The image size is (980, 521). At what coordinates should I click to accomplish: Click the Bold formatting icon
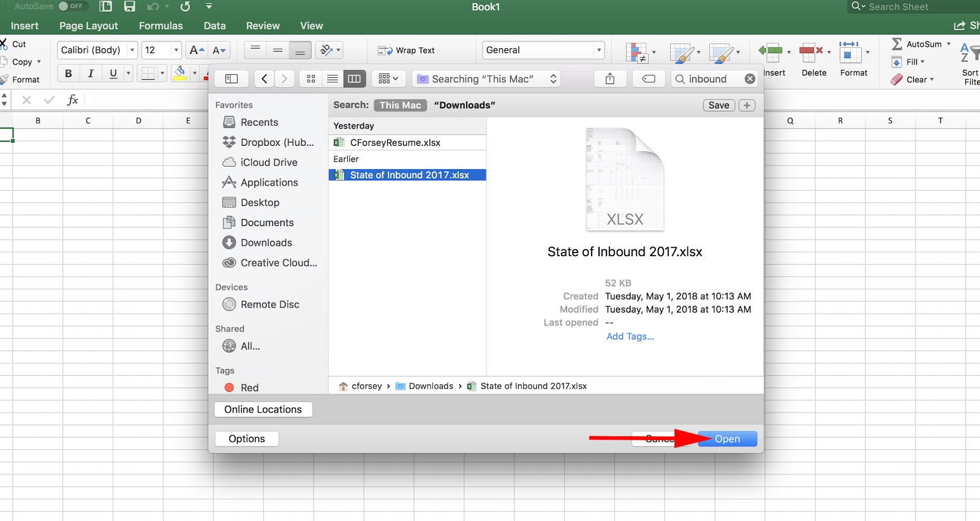[x=68, y=74]
